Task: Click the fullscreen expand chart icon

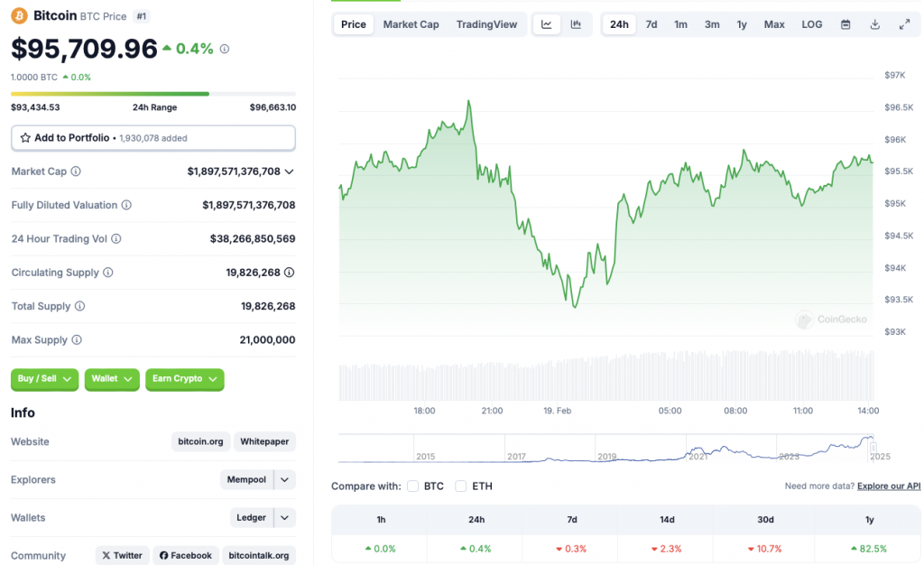Action: tap(904, 24)
